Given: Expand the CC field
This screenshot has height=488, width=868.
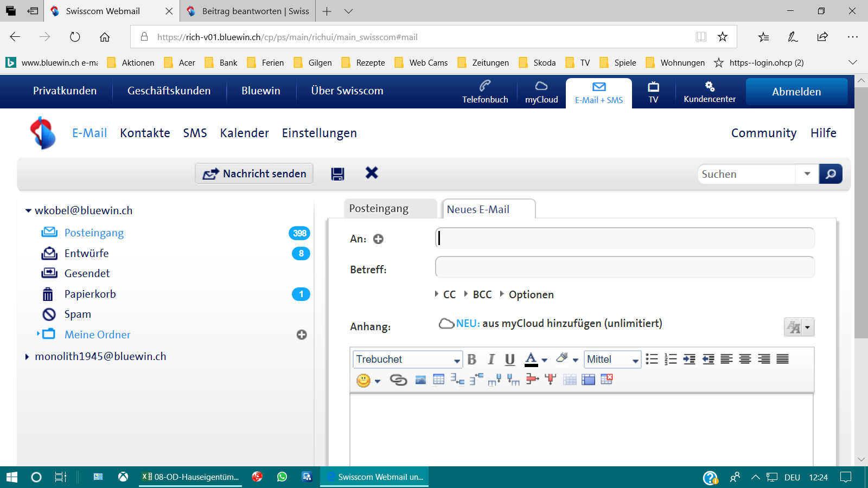Looking at the screenshot, I should click(x=445, y=294).
